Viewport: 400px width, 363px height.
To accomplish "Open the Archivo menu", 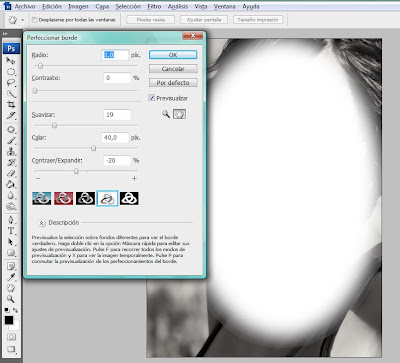I will coord(25,6).
